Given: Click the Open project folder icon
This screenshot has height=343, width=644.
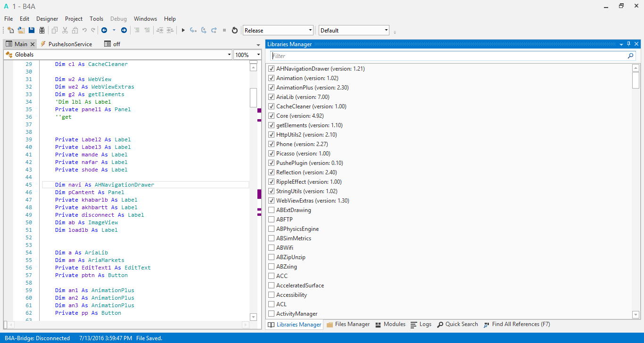Looking at the screenshot, I should 21,30.
